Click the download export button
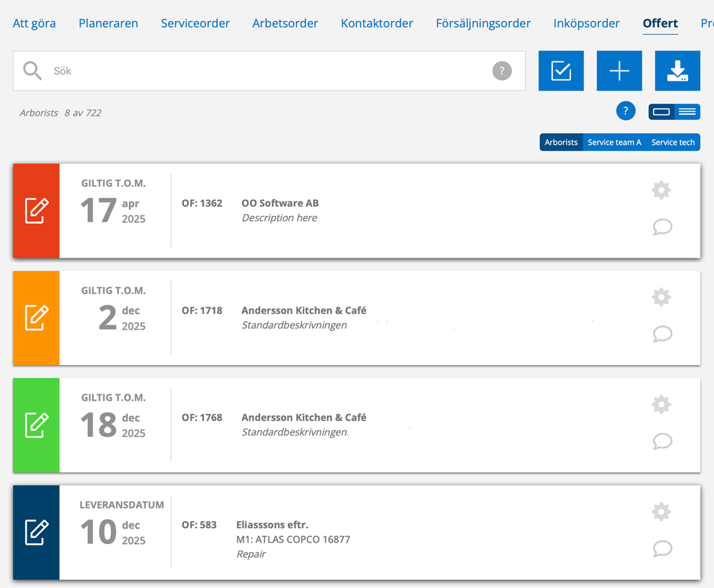This screenshot has height=588, width=714. coord(677,71)
